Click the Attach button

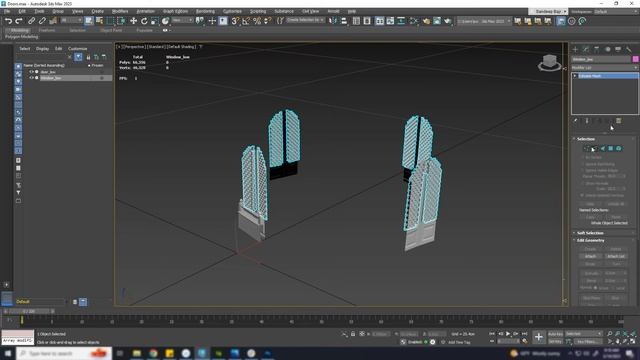pyautogui.click(x=590, y=256)
